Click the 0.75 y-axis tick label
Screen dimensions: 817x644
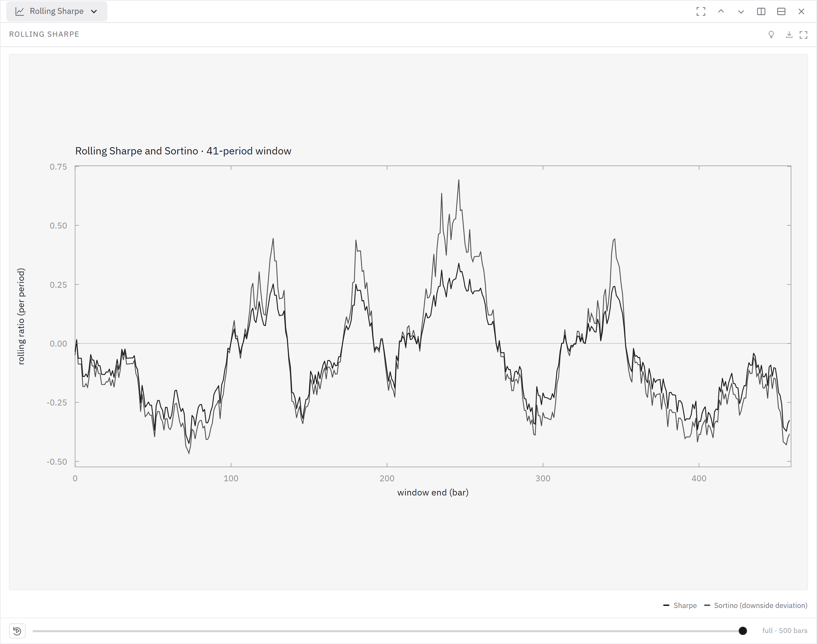click(58, 167)
